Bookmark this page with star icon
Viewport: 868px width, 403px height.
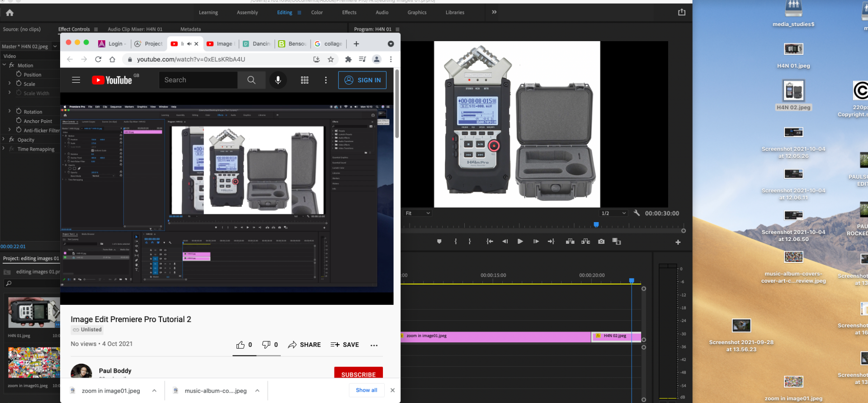tap(331, 59)
